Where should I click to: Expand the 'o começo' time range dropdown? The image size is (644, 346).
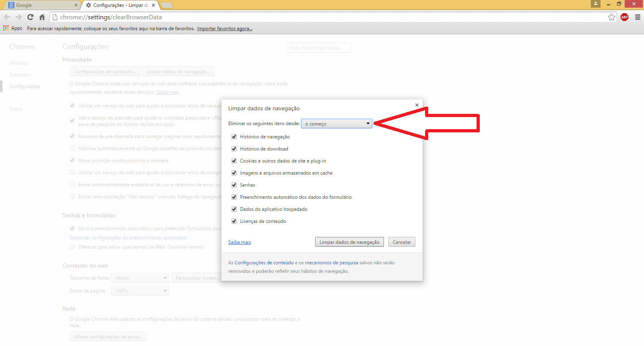click(x=337, y=124)
